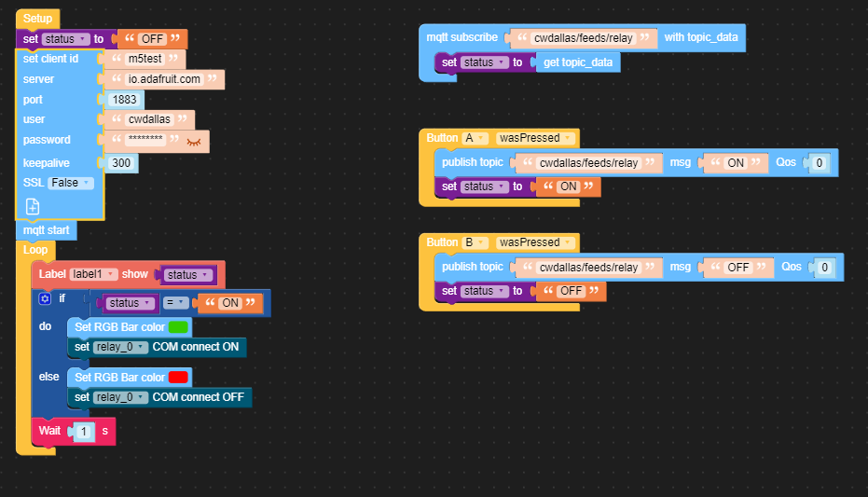Click the get topic_data block
Image resolution: width=868 pixels, height=497 pixels.
coord(577,62)
